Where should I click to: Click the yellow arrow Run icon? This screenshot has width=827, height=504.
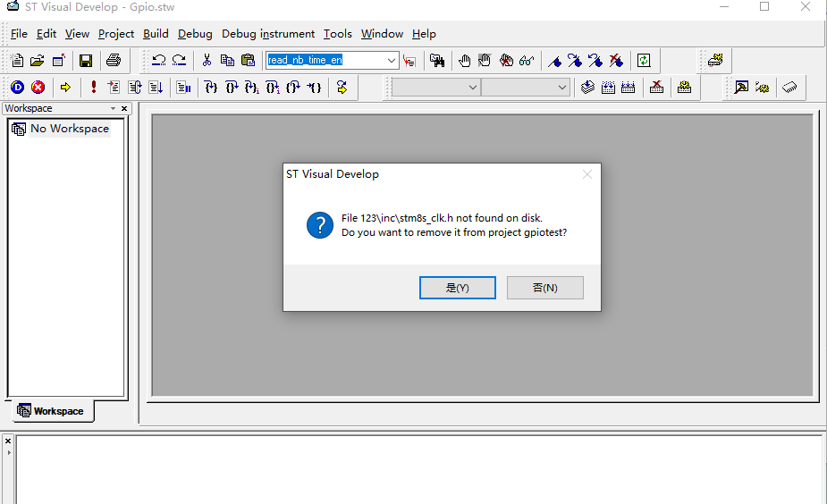65,87
